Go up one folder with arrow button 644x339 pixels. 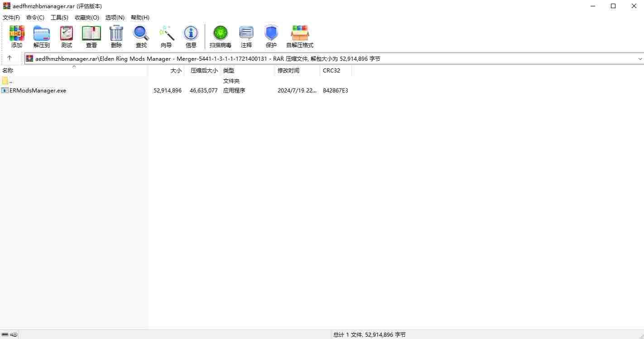click(x=10, y=58)
